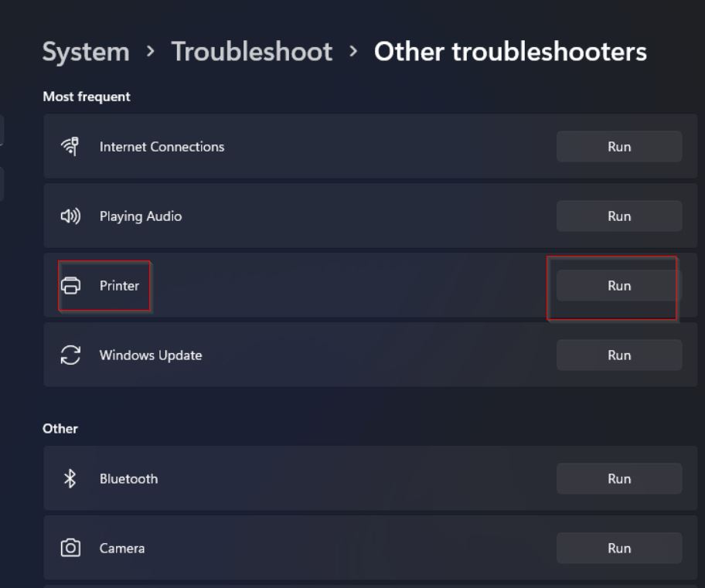
Task: Run the Playing Audio troubleshooter
Action: pyautogui.click(x=618, y=216)
